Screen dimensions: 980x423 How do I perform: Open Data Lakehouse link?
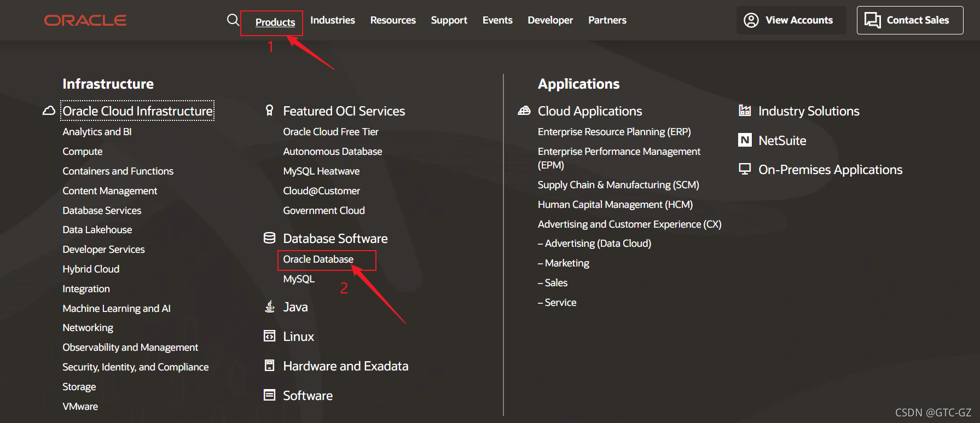click(97, 230)
